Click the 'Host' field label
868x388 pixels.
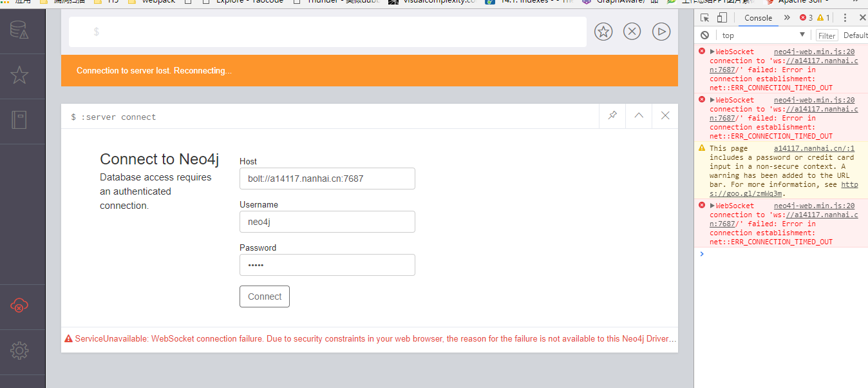pos(248,161)
